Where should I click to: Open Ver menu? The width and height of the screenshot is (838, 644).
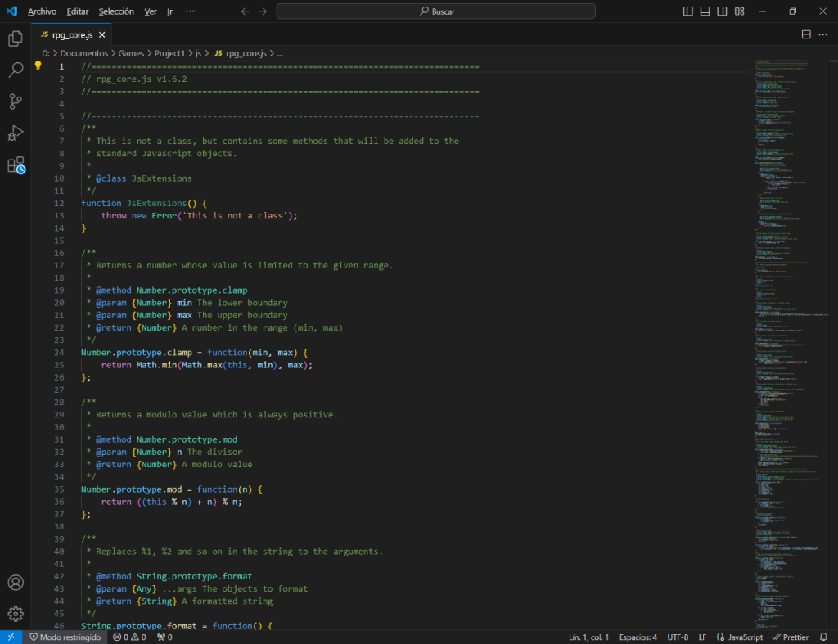[151, 11]
